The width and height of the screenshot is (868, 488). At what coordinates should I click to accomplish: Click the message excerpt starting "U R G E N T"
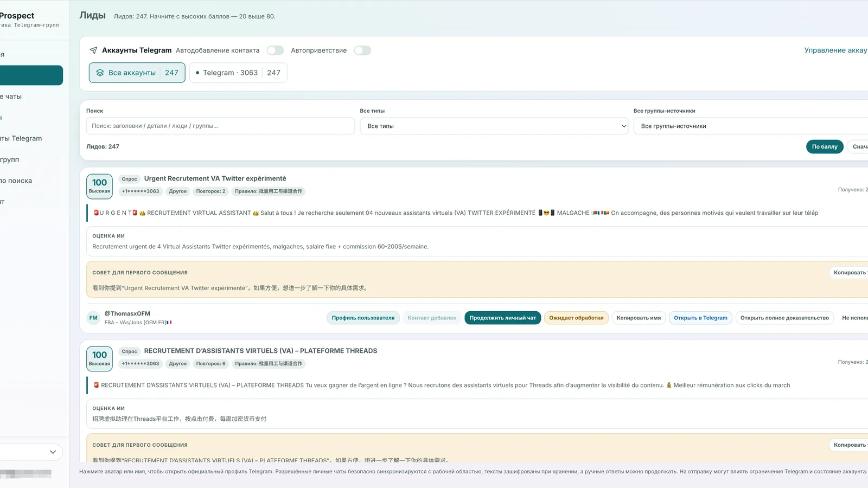point(456,213)
